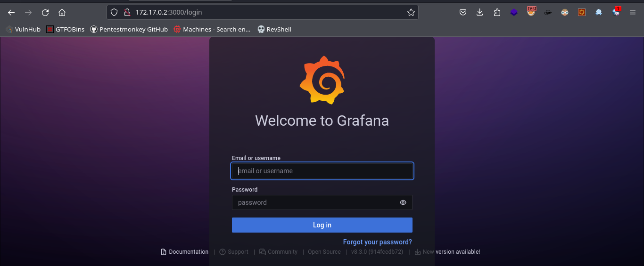Open the Pentestmonkey GitHub bookmark

click(x=129, y=29)
